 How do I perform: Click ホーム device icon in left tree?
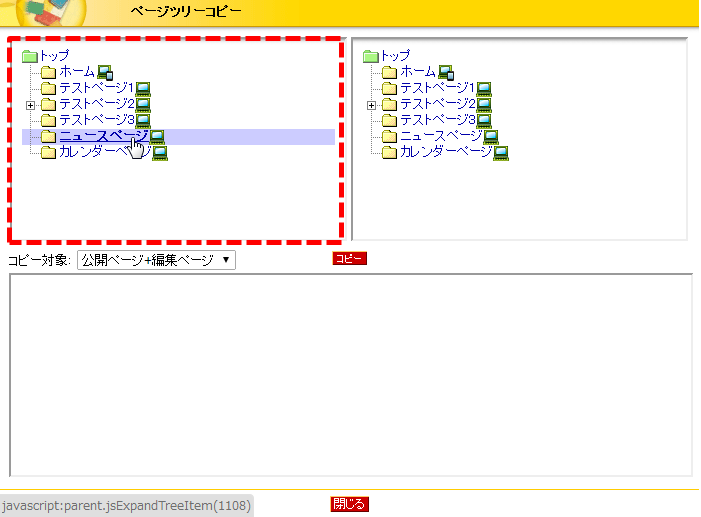tap(105, 72)
